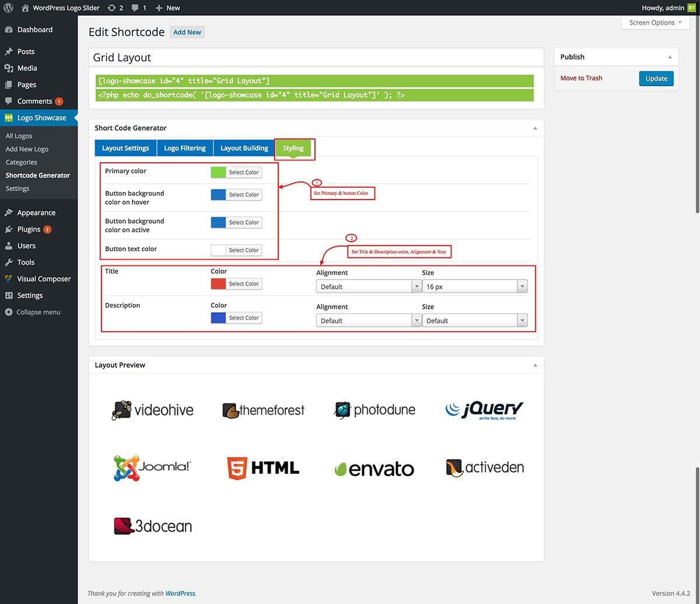
Task: Click the PHP do_shortcode code line
Action: point(251,95)
